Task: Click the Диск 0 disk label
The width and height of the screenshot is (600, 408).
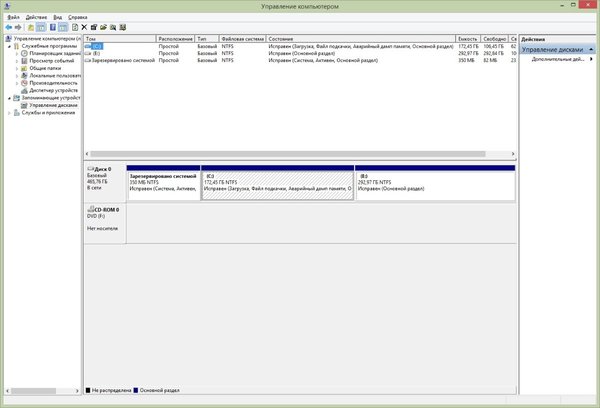Action: (x=104, y=182)
